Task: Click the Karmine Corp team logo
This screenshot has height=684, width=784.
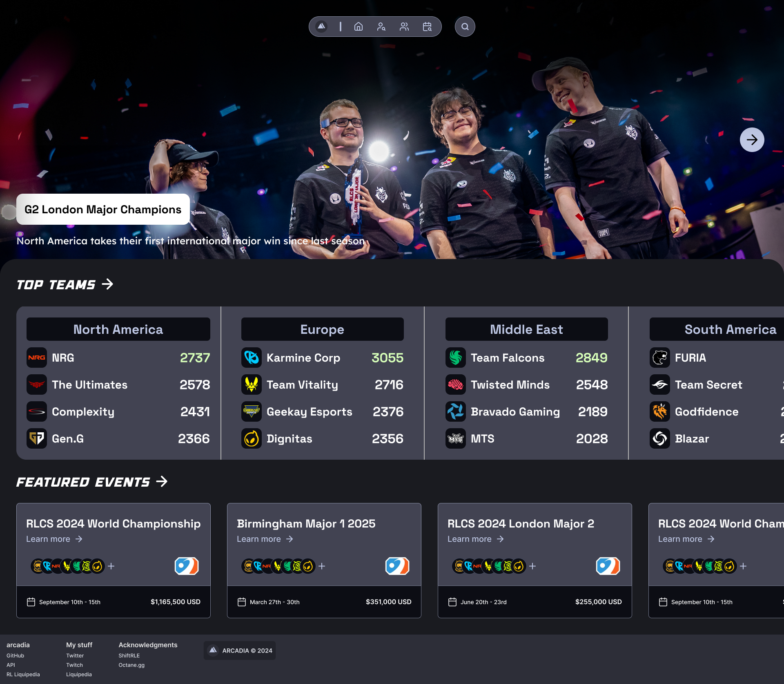Action: [252, 358]
